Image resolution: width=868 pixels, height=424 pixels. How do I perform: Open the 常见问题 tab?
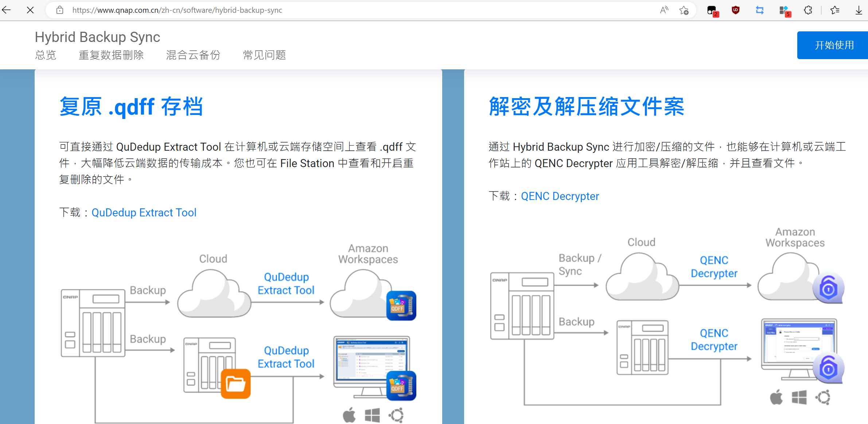click(264, 55)
